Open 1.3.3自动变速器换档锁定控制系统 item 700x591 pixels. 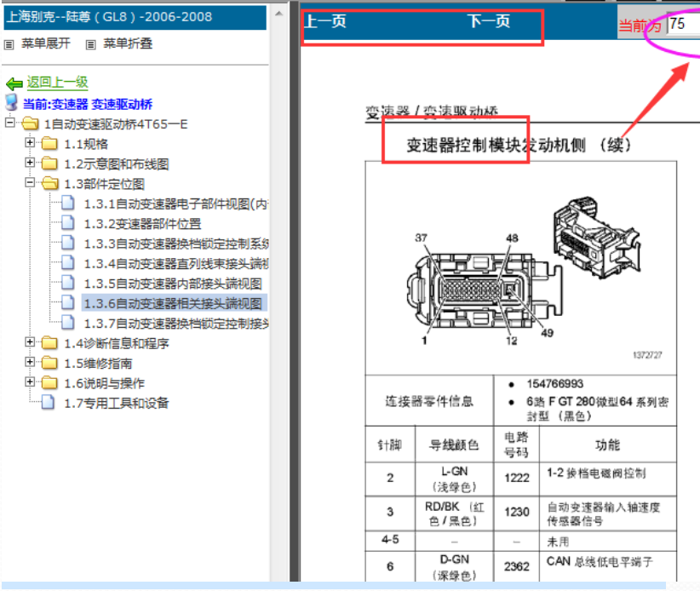(176, 244)
